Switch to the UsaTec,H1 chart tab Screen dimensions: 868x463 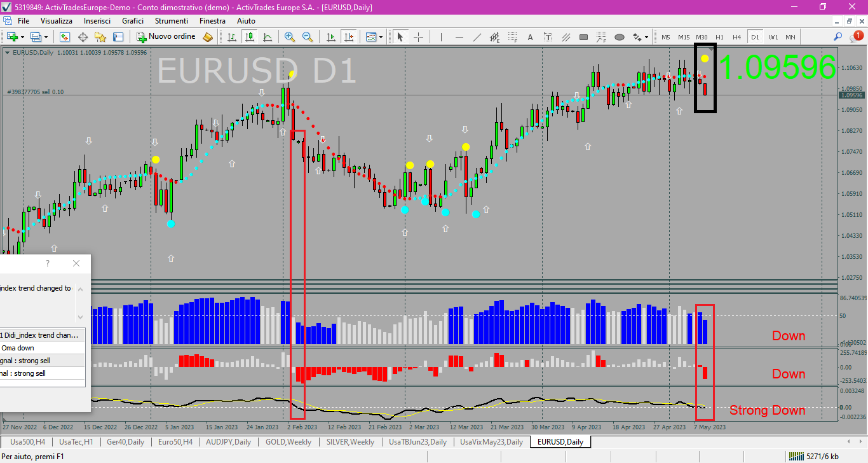pos(76,441)
